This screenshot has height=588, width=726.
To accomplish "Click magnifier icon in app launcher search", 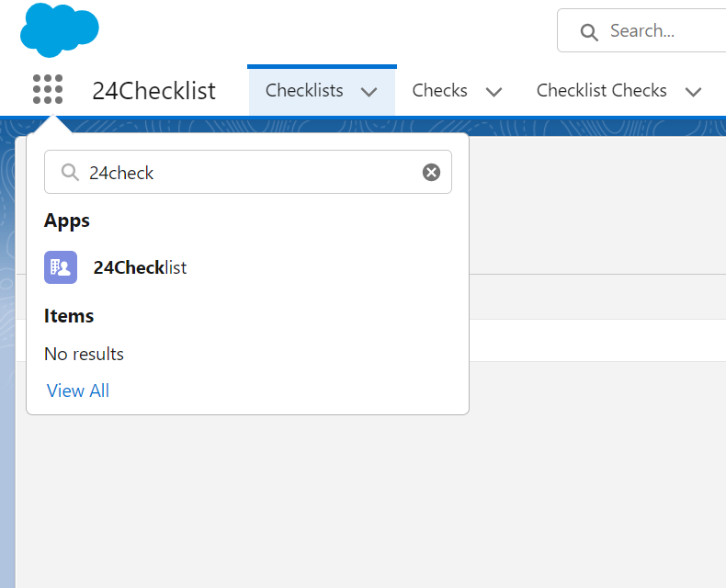I will [70, 173].
